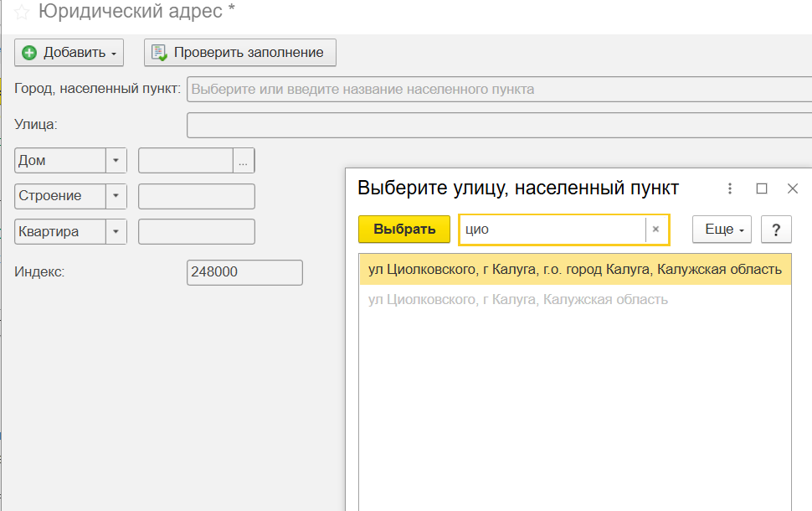This screenshot has height=511, width=812.
Task: Select ул Циолковского, г.о. город Калуга entry
Action: point(574,270)
